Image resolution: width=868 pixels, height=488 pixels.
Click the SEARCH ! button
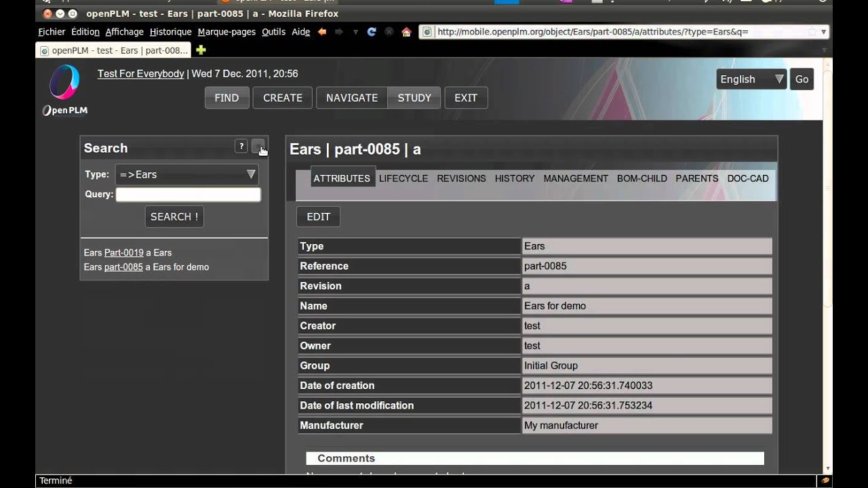[x=174, y=217]
